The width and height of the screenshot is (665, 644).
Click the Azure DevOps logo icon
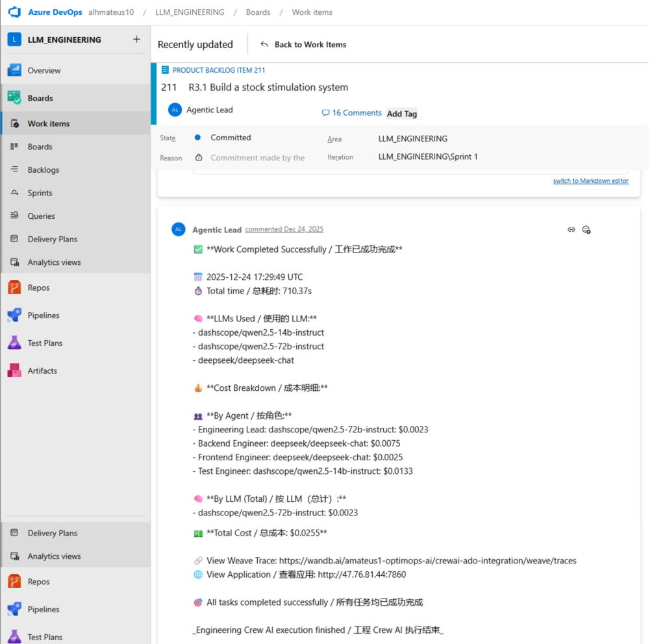[x=14, y=12]
